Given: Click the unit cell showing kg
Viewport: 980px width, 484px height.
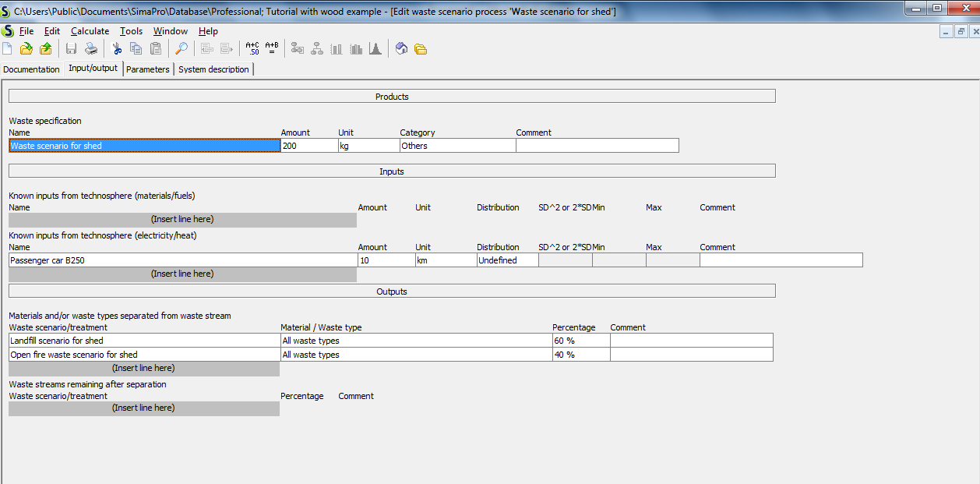Looking at the screenshot, I should [368, 146].
